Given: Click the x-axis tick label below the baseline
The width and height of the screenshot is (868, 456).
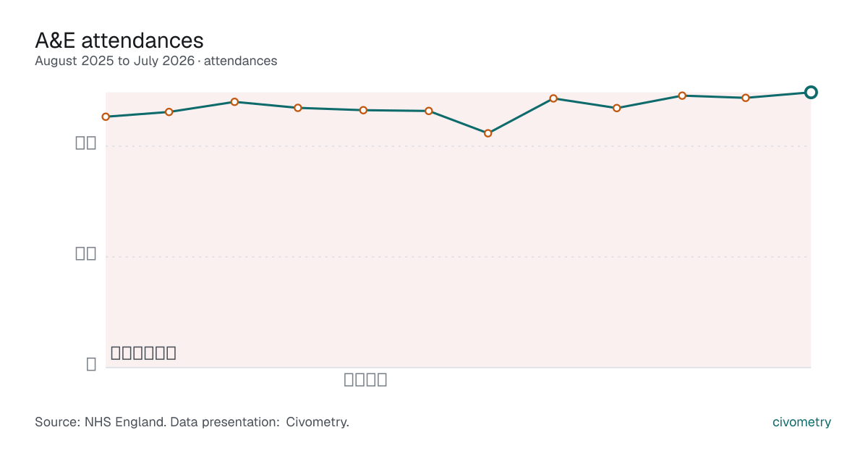Looking at the screenshot, I should tap(365, 379).
